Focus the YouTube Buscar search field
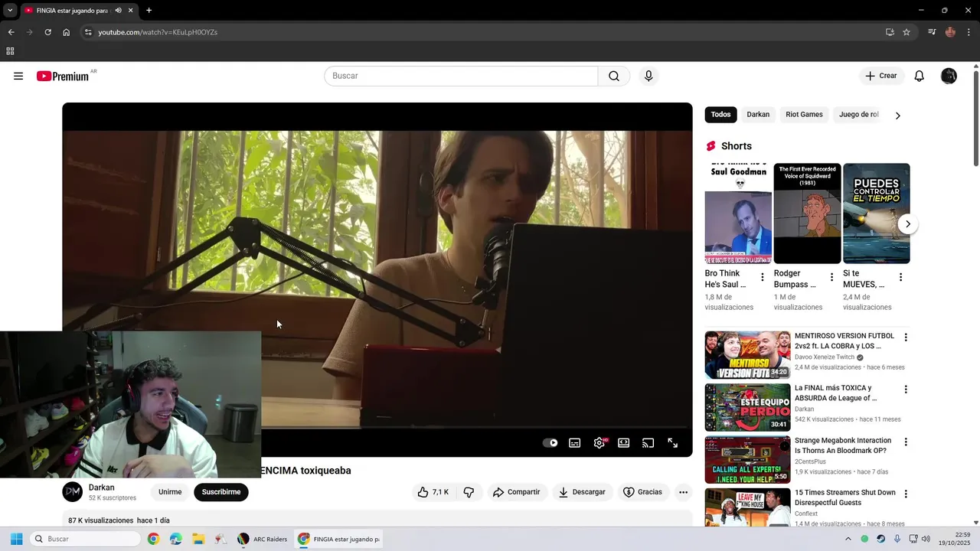Image resolution: width=980 pixels, height=551 pixels. [461, 76]
